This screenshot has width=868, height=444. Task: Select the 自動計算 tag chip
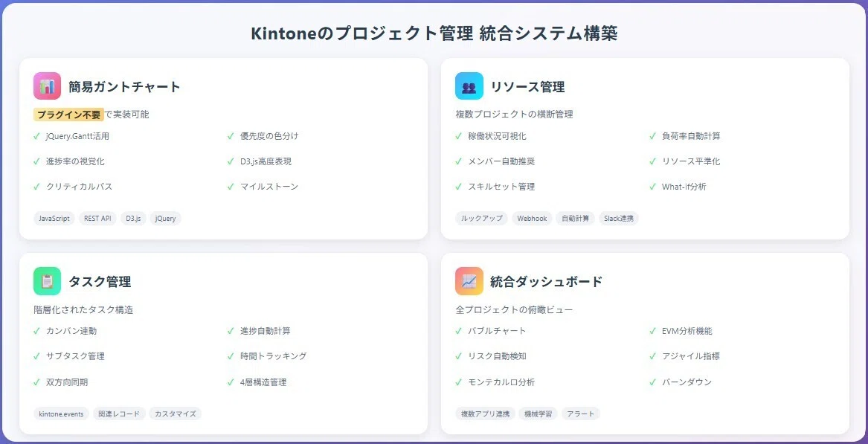click(575, 218)
